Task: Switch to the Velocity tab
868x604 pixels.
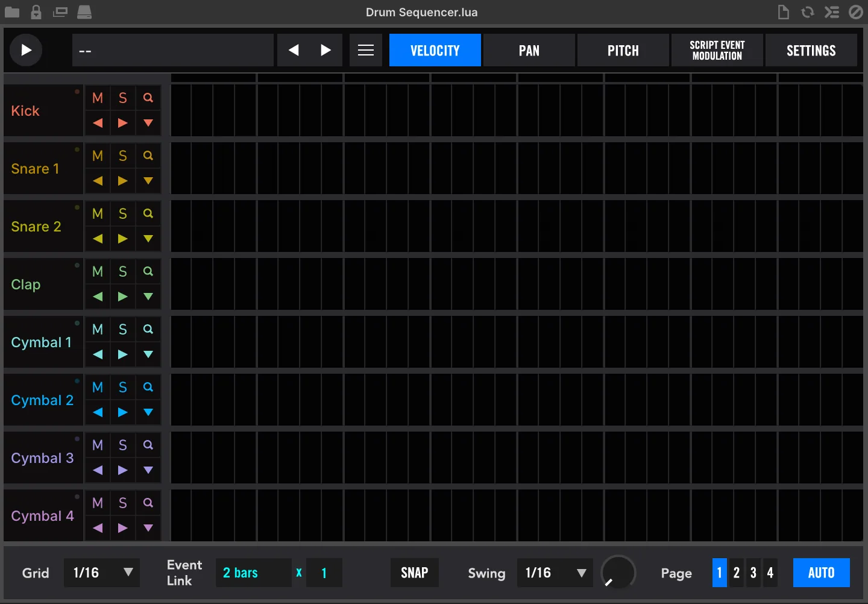Action: [435, 50]
